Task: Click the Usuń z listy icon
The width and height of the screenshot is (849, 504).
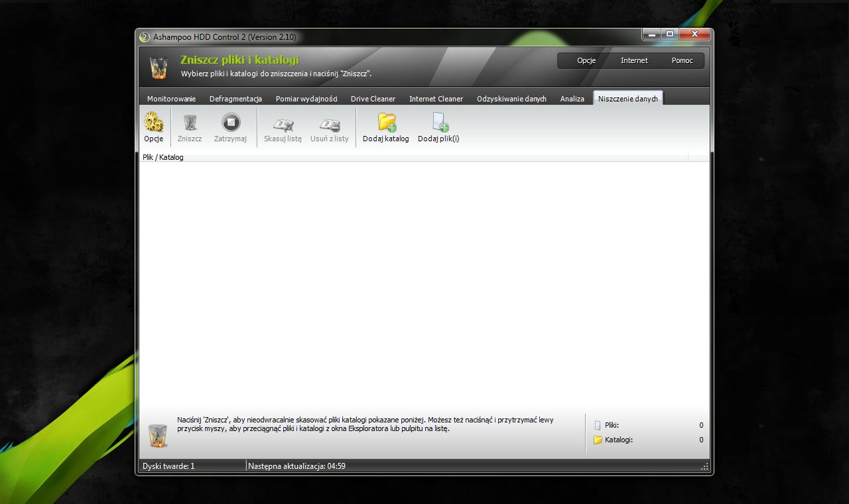Action: (x=330, y=124)
